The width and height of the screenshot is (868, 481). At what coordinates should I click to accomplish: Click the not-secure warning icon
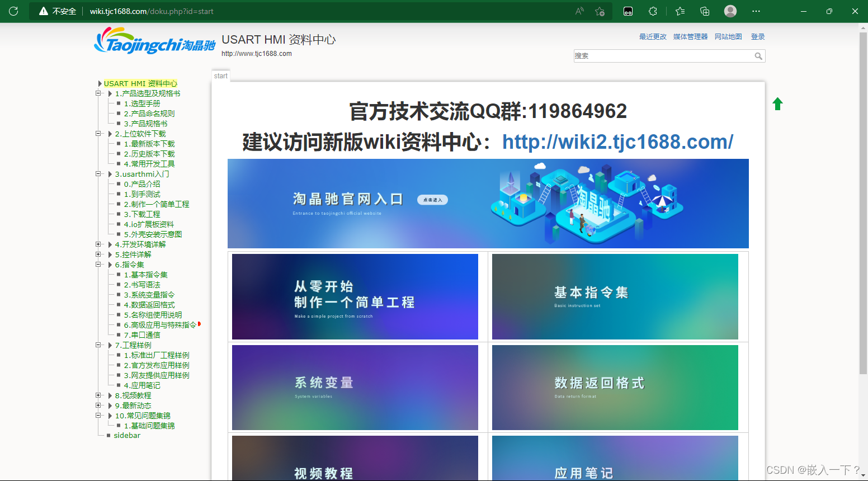point(43,11)
